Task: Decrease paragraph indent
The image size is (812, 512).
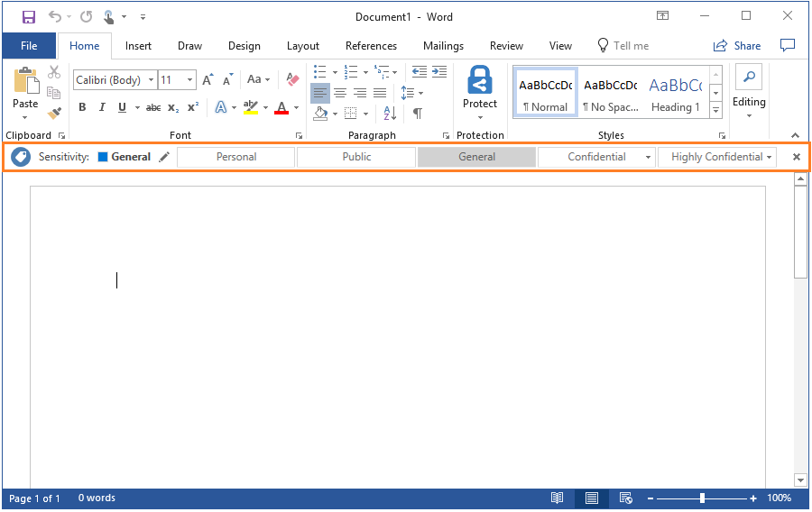Action: click(x=420, y=72)
